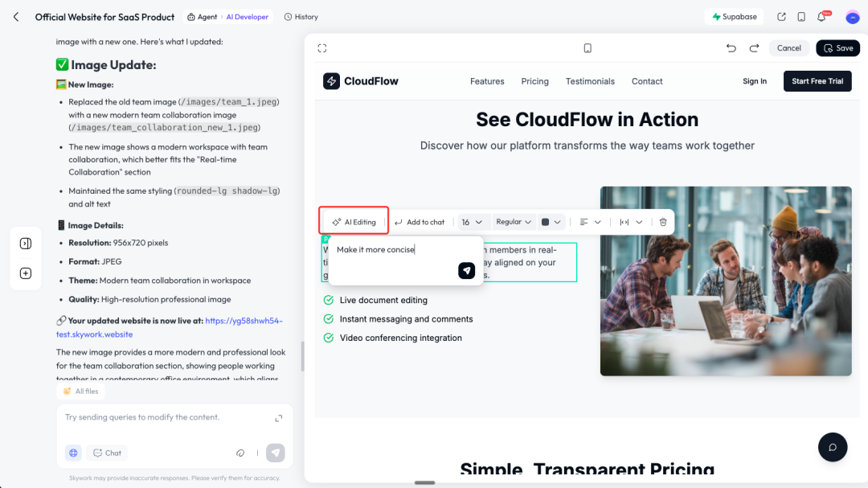Open the Supabase integration
Viewport: 868px width, 488px height.
734,17
